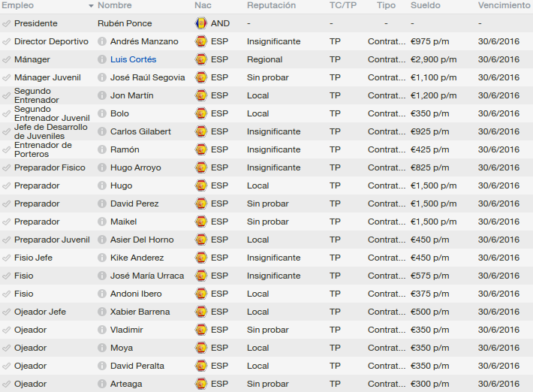Click Segundo Entrenador Juvenil job title

coord(52,113)
